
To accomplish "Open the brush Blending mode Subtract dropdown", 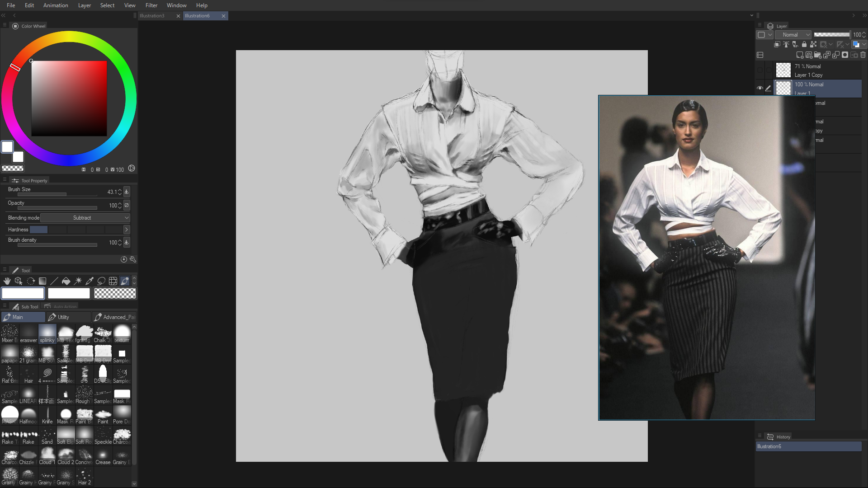I will pos(85,218).
